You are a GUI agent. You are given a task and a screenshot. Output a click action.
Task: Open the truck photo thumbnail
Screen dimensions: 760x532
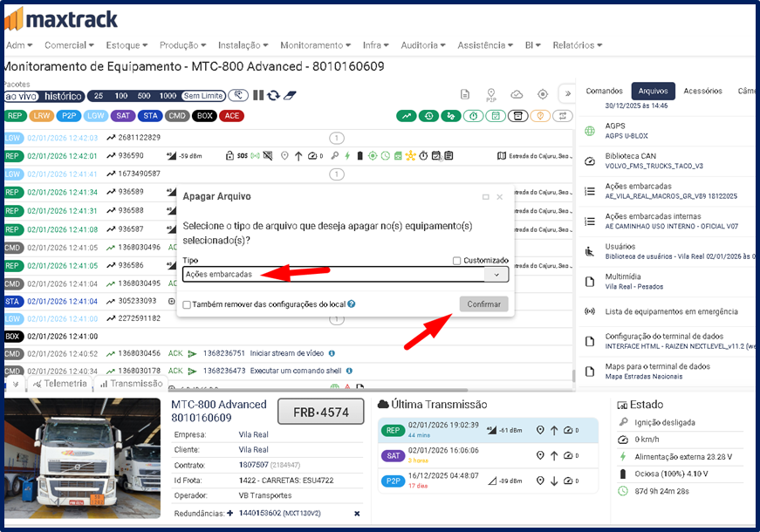pos(82,460)
